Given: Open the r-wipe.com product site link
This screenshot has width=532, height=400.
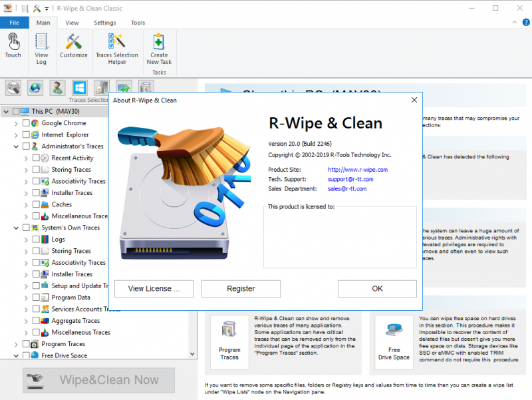Looking at the screenshot, I should [x=357, y=170].
